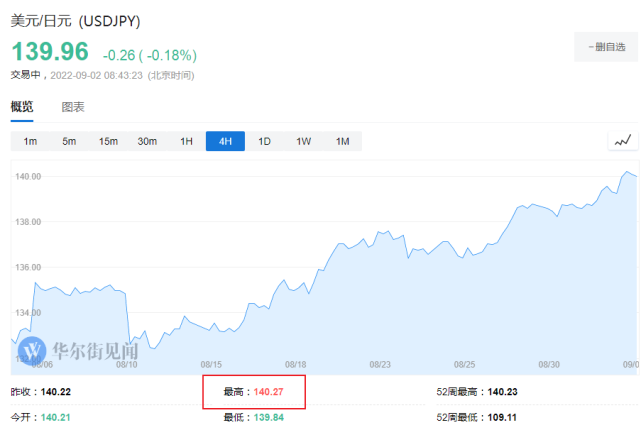Pick the 1H interval
The width and height of the screenshot is (641, 430).
pos(186,141)
